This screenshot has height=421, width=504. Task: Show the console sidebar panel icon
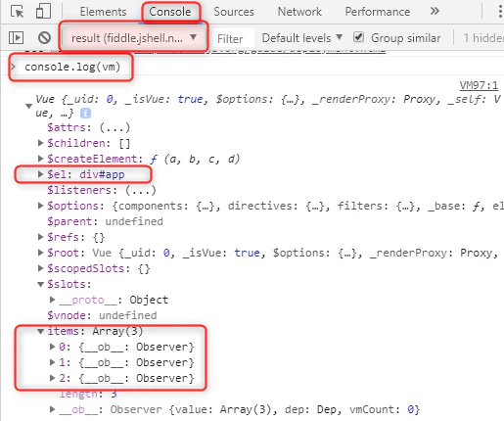click(16, 38)
